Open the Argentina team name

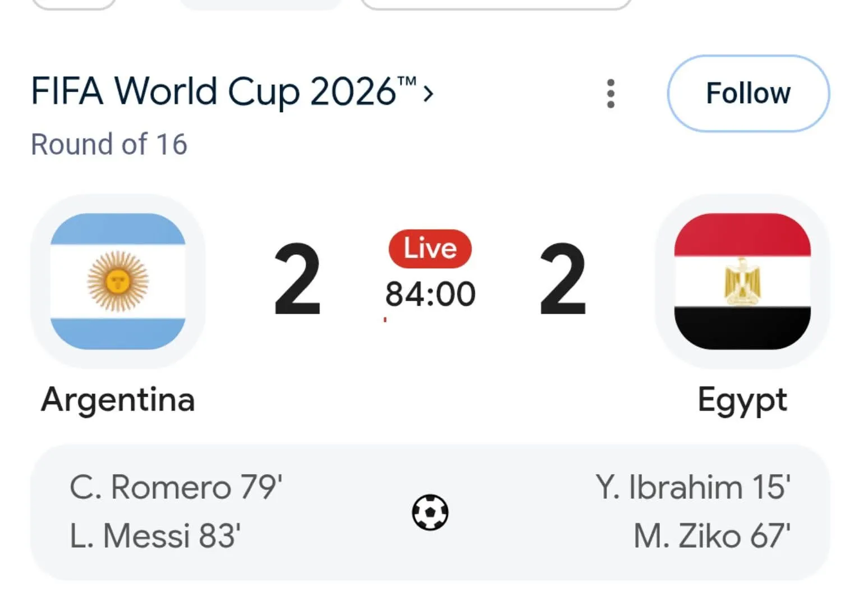[x=118, y=400]
